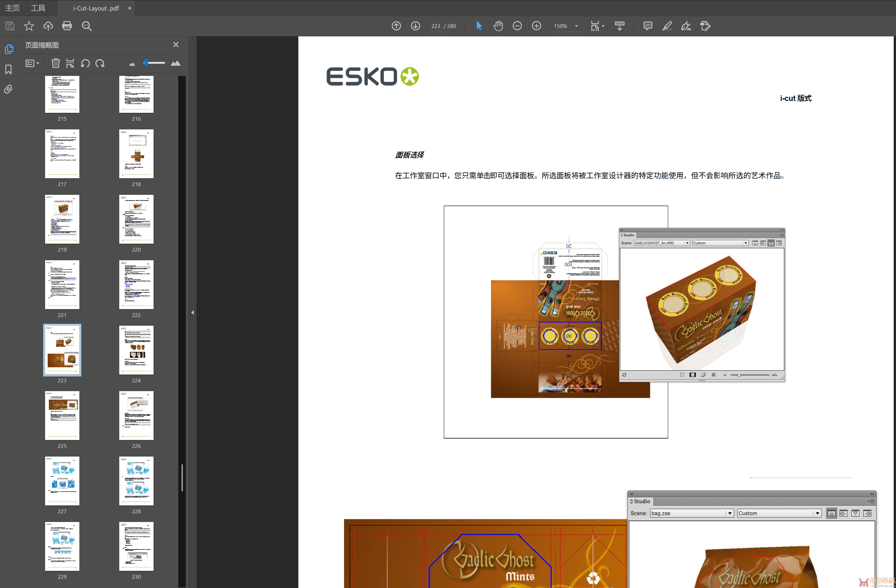Click the cloud upload icon
Screen dimensions: 896x588
coord(48,26)
